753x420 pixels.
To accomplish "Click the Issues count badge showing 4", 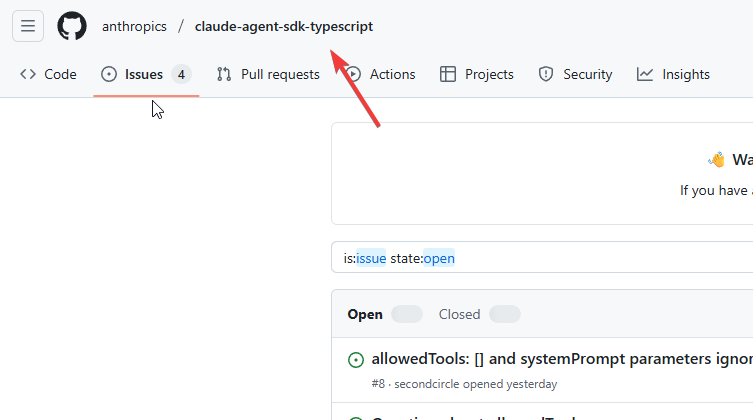I will [181, 74].
